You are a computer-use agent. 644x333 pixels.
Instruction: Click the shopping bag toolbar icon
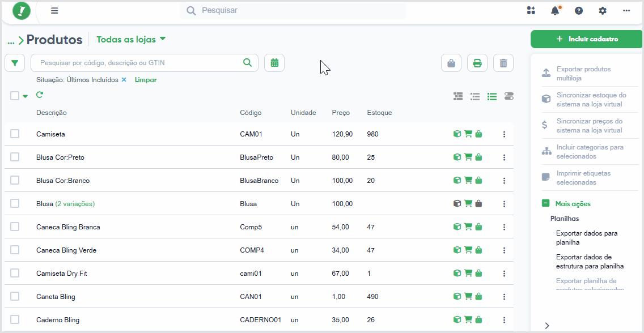point(451,63)
